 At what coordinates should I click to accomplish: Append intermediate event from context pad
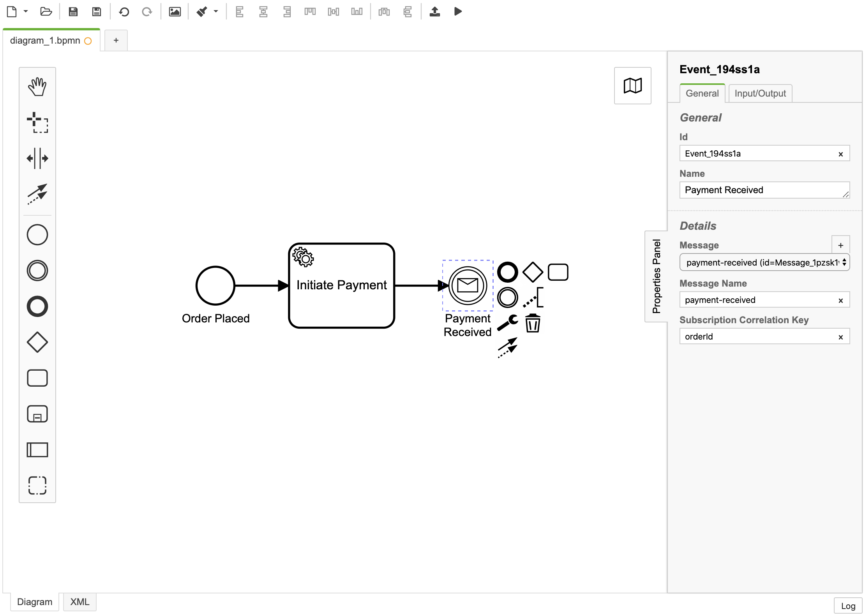508,297
